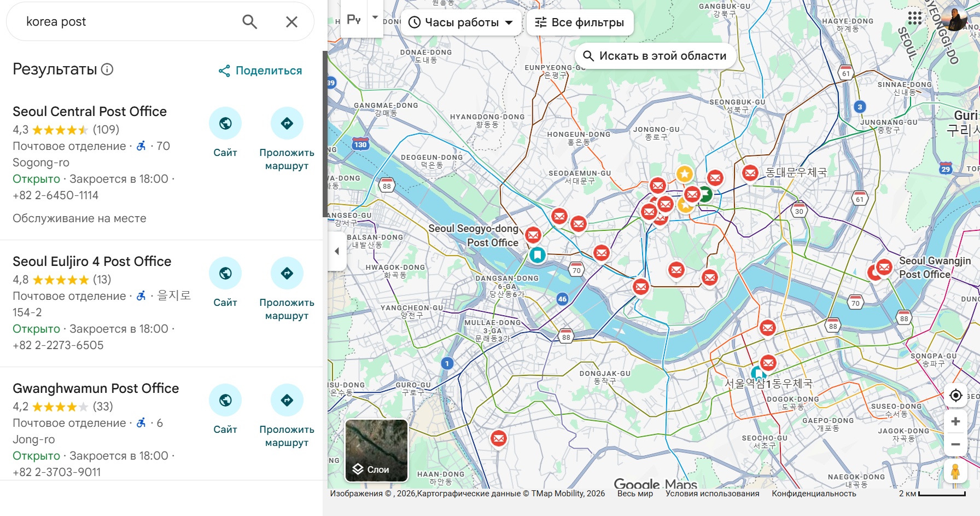Switch map layers via Слои thumbnail
This screenshot has width=980, height=516.
click(376, 450)
